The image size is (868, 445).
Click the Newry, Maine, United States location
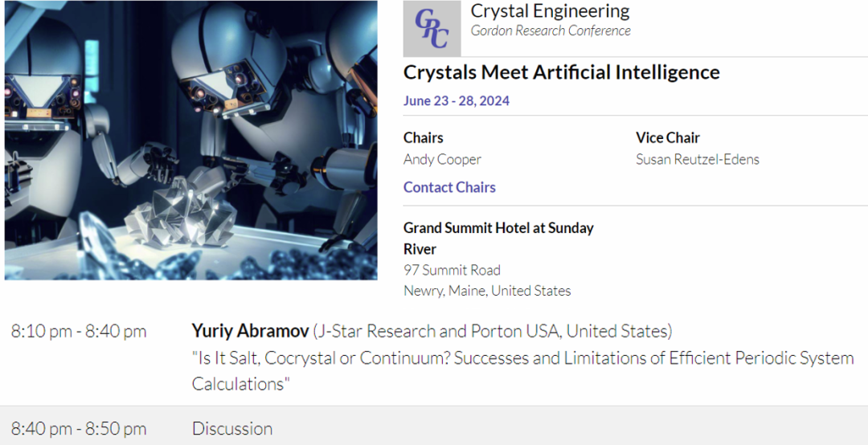[487, 291]
